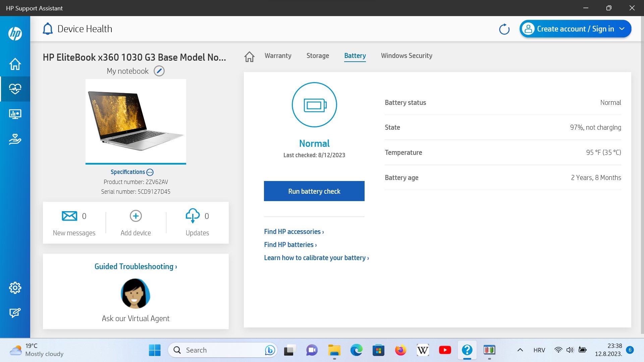Viewport: 644px width, 362px height.
Task: Open the Virtual Agent avatar
Action: pyautogui.click(x=136, y=294)
